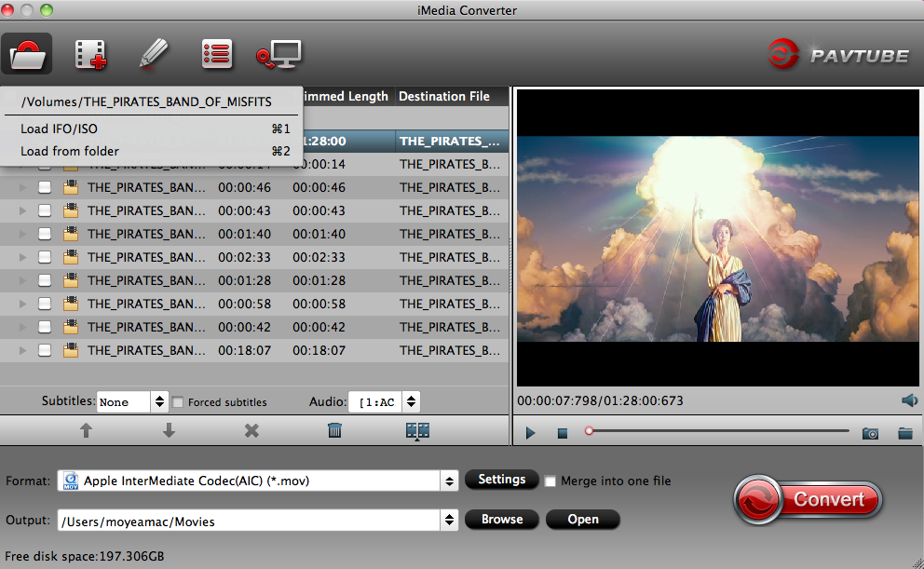The image size is (924, 569).
Task: Click the MOV format icon in Format field
Action: point(71,481)
